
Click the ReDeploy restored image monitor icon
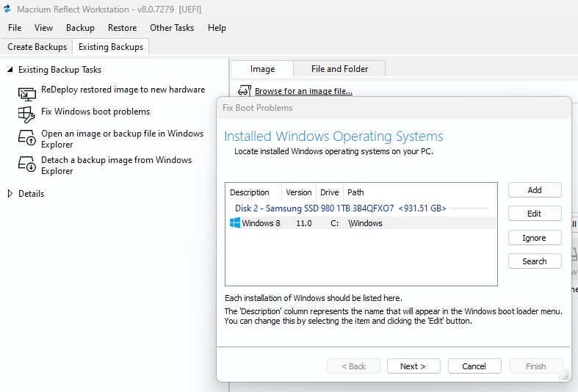click(x=27, y=94)
